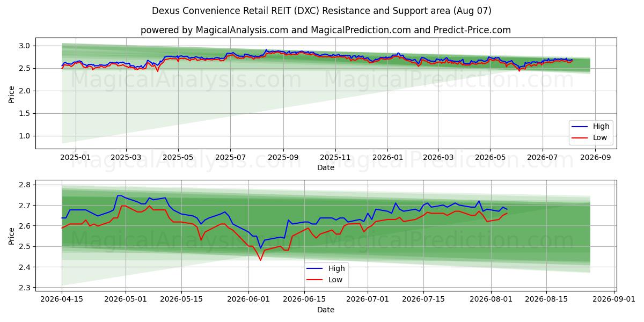Click the 2026-07 tick label on the top chart
The height and width of the screenshot is (322, 644).
click(x=542, y=157)
